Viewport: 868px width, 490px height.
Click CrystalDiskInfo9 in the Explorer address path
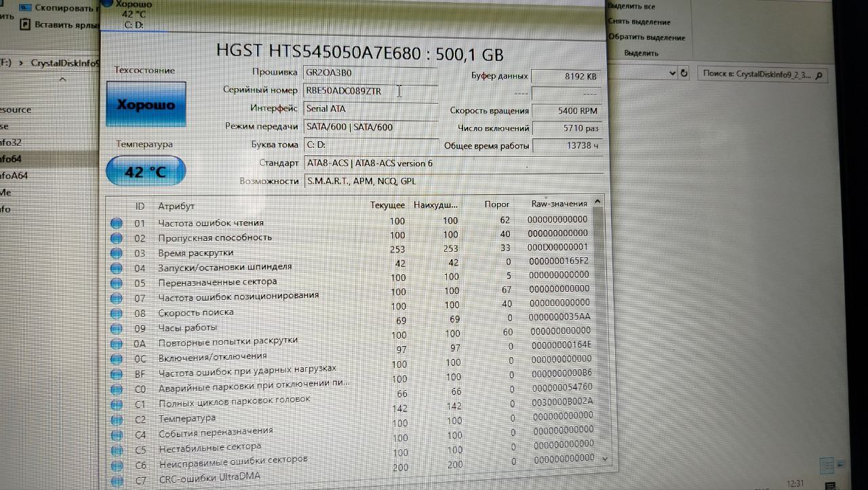(x=66, y=62)
